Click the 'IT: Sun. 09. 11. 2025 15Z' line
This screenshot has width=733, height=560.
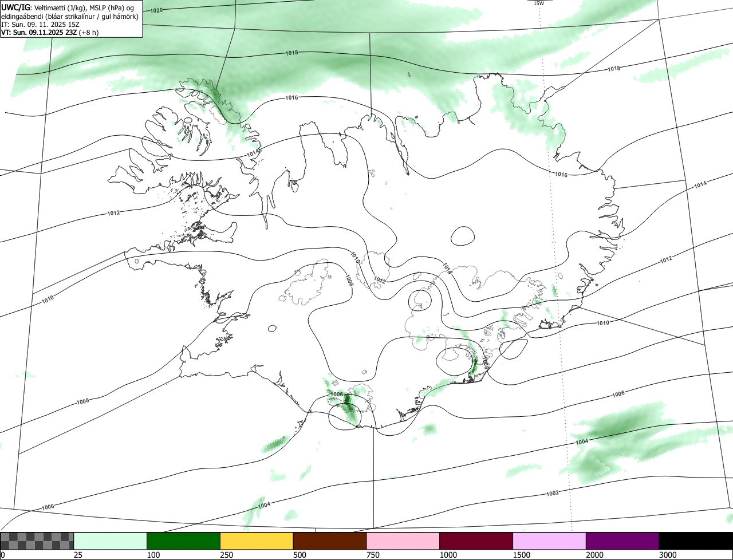click(x=40, y=25)
